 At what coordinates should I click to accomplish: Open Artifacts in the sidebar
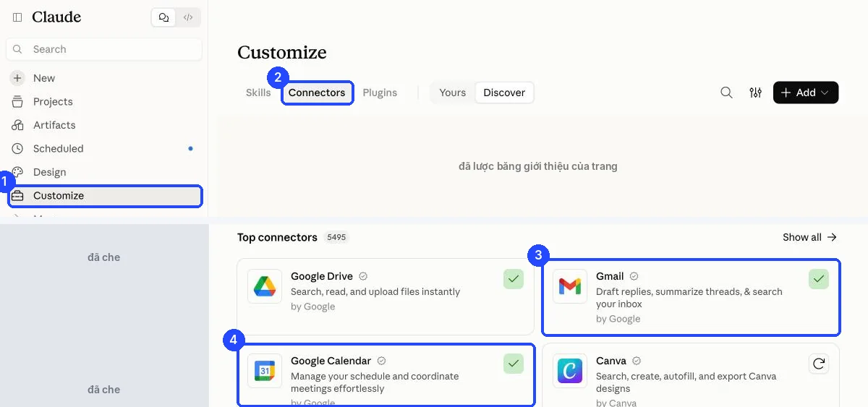click(x=104, y=125)
